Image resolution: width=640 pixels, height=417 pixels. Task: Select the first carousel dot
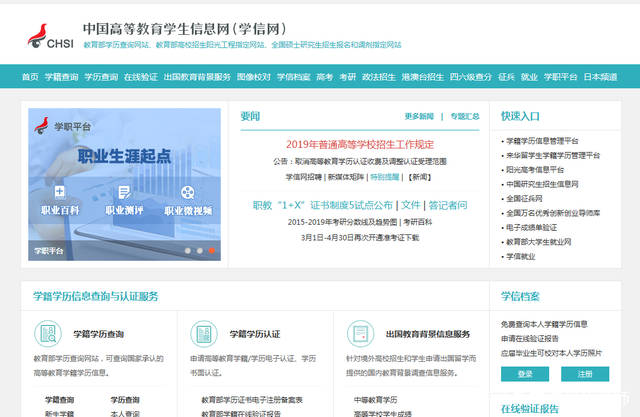[187, 251]
